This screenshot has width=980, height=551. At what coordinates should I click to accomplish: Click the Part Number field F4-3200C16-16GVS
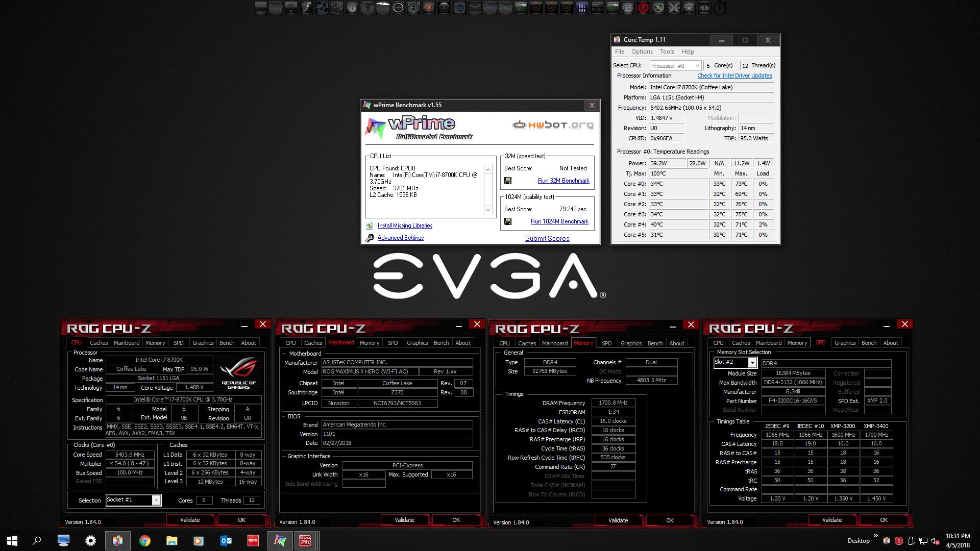click(x=793, y=401)
